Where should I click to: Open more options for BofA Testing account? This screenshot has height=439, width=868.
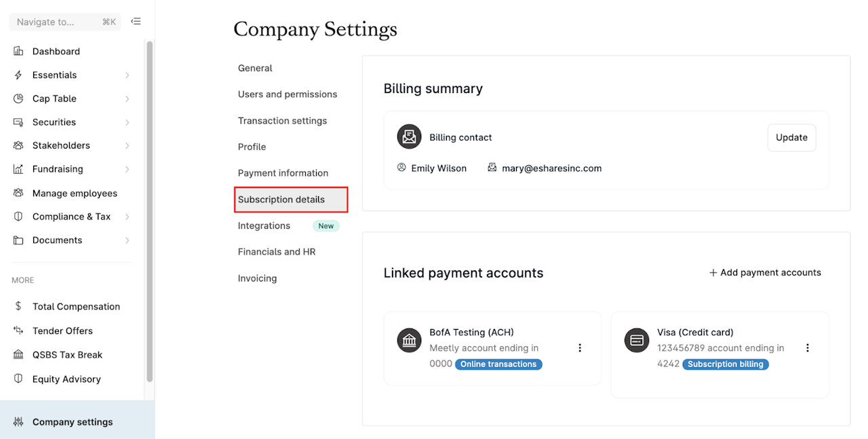(x=580, y=348)
